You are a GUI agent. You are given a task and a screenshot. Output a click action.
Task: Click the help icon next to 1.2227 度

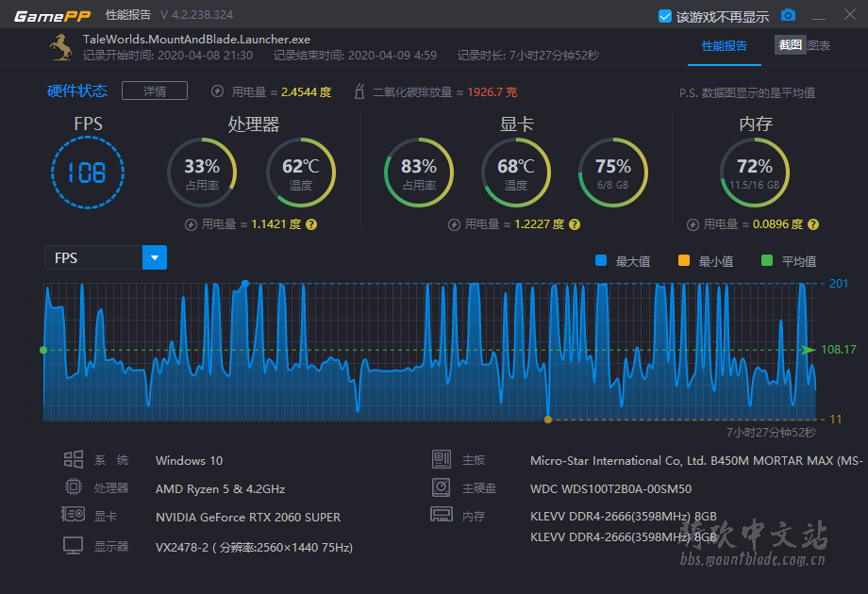tap(575, 224)
